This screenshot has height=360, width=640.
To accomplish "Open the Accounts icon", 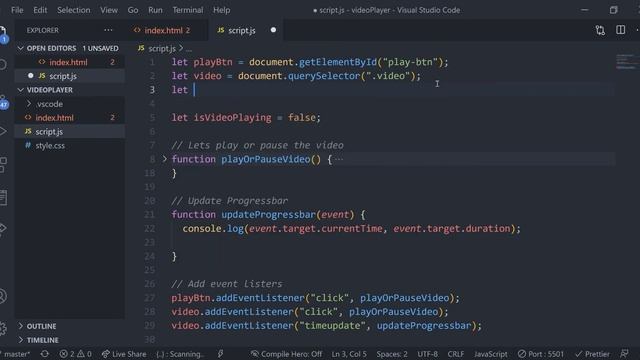I will click(3, 296).
